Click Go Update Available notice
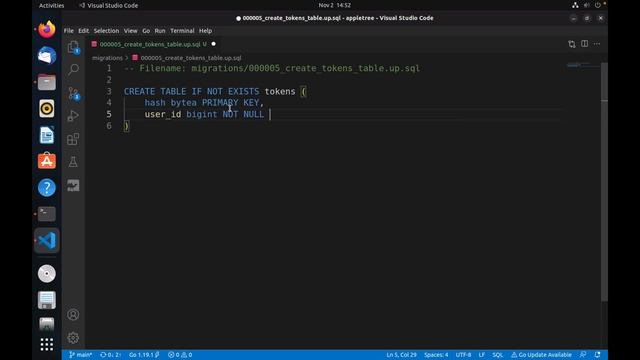 coord(541,355)
